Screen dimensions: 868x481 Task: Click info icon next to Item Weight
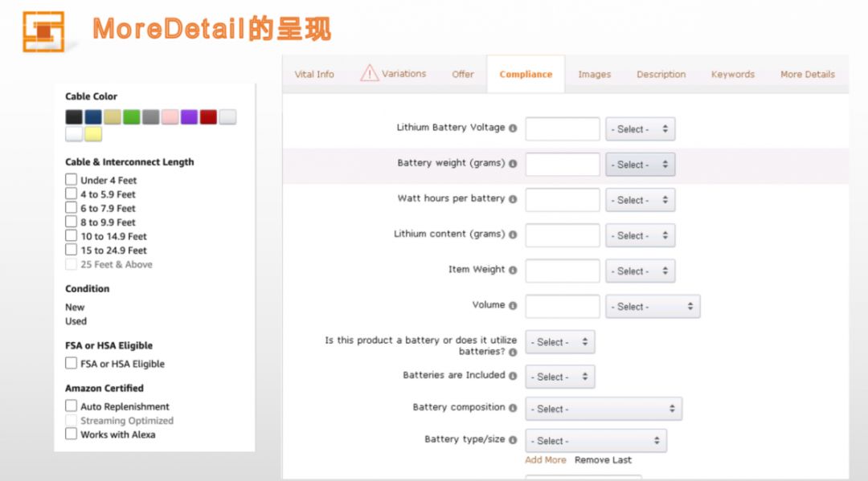coord(513,271)
